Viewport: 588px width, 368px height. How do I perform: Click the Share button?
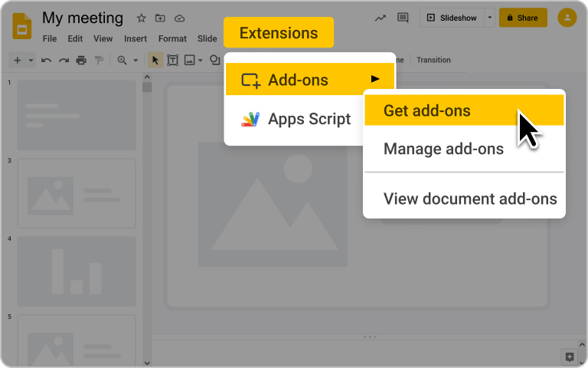523,18
